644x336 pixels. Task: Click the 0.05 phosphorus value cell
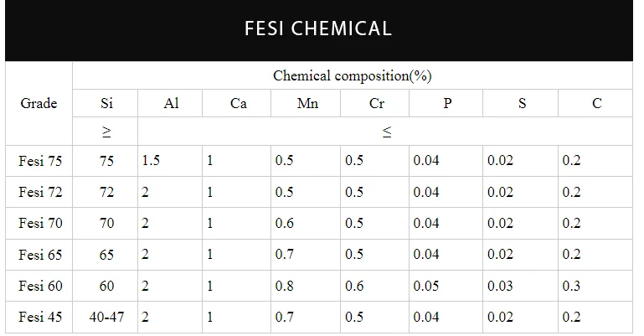[426, 286]
